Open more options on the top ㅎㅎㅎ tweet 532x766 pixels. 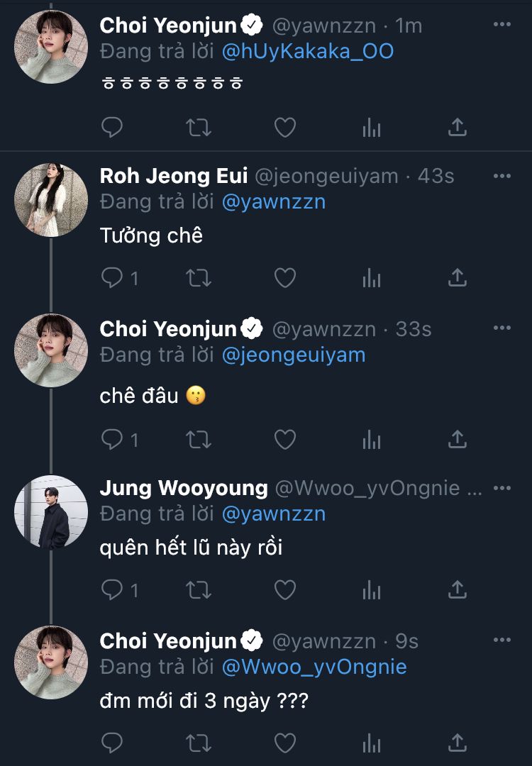click(502, 25)
